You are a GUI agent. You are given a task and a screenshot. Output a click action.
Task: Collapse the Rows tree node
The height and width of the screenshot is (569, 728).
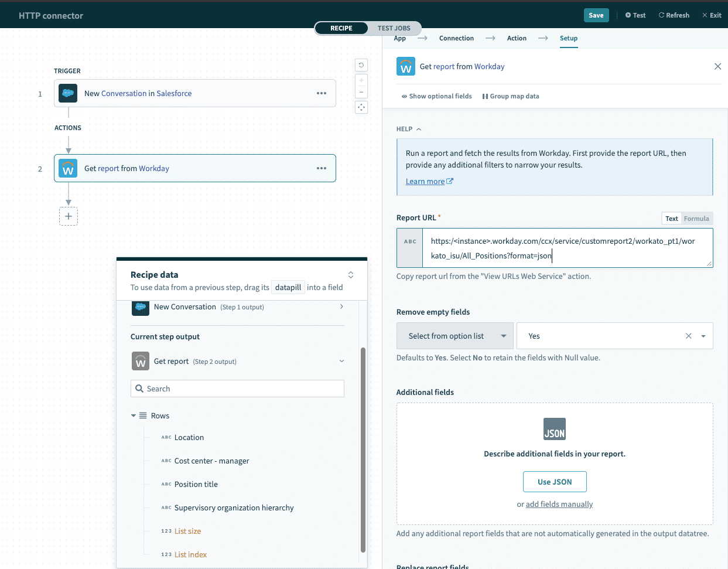click(x=134, y=415)
